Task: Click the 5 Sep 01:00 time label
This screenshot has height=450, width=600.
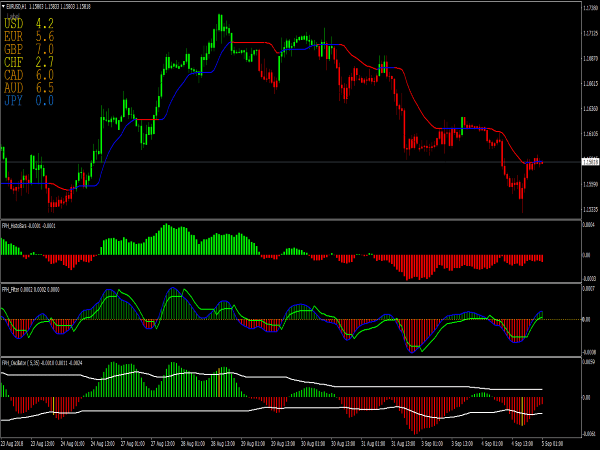Action: (x=553, y=444)
